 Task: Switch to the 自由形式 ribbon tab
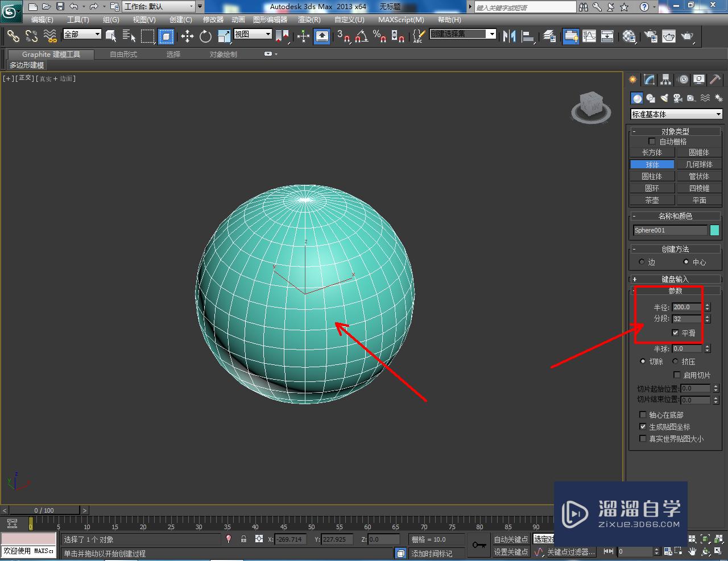[123, 55]
